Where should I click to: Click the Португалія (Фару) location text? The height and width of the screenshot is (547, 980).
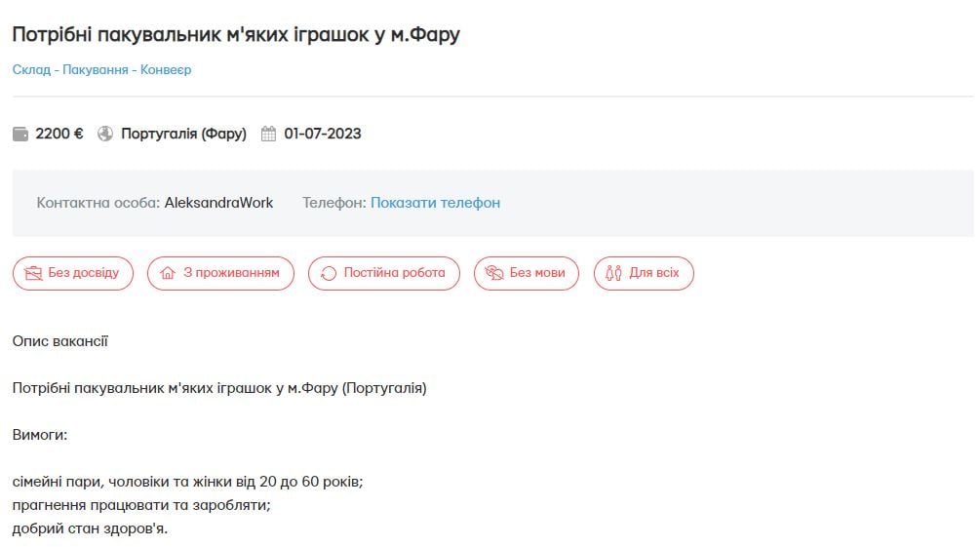coord(183,134)
